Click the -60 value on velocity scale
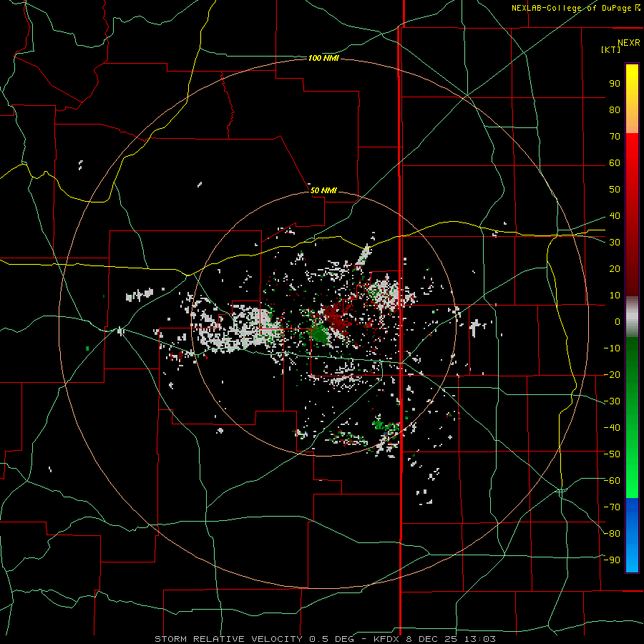This screenshot has width=644, height=644. [x=612, y=481]
